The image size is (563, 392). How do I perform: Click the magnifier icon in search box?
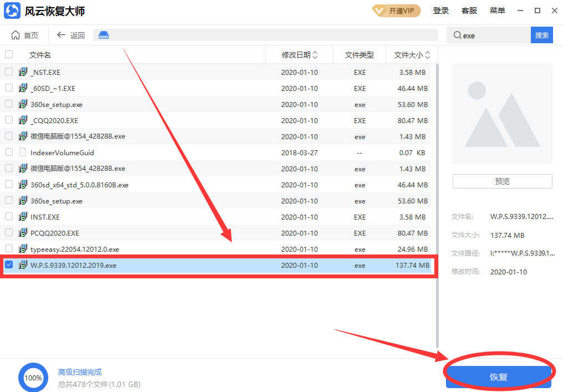click(x=457, y=35)
